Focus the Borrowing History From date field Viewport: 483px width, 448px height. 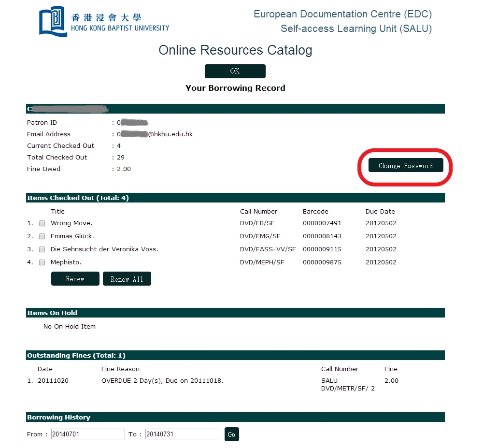[88, 434]
